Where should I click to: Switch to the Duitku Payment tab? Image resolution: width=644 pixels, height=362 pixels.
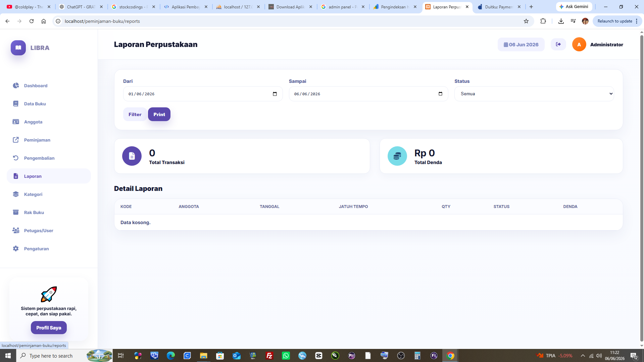tap(499, 7)
